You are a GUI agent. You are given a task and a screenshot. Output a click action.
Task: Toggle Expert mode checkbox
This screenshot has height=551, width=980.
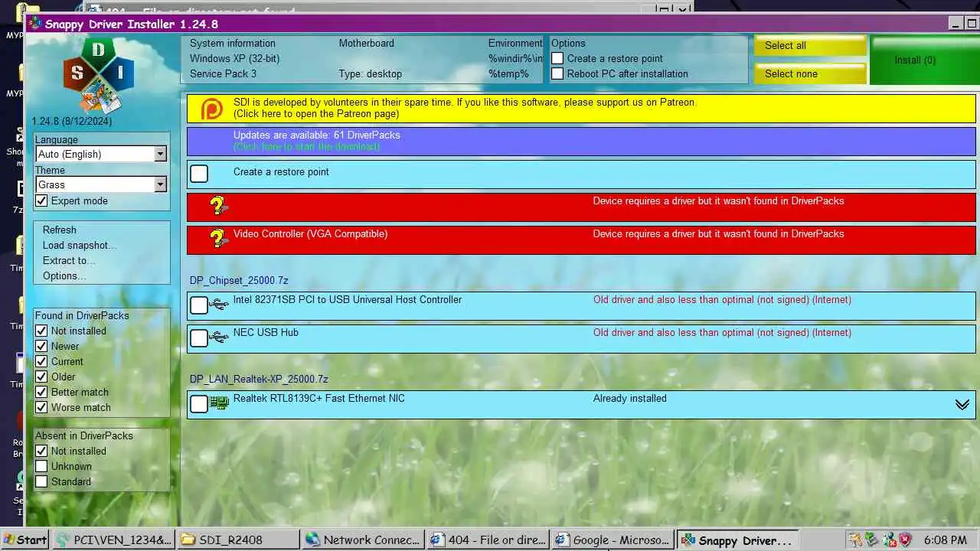41,201
